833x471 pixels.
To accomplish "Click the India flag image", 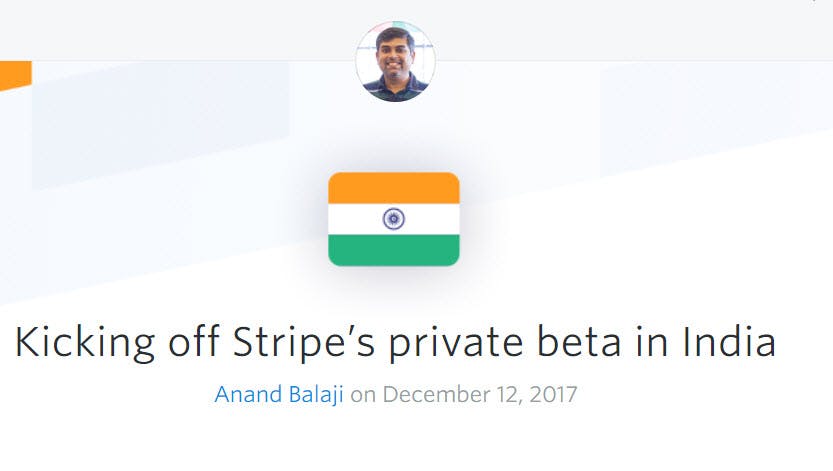I will (394, 219).
